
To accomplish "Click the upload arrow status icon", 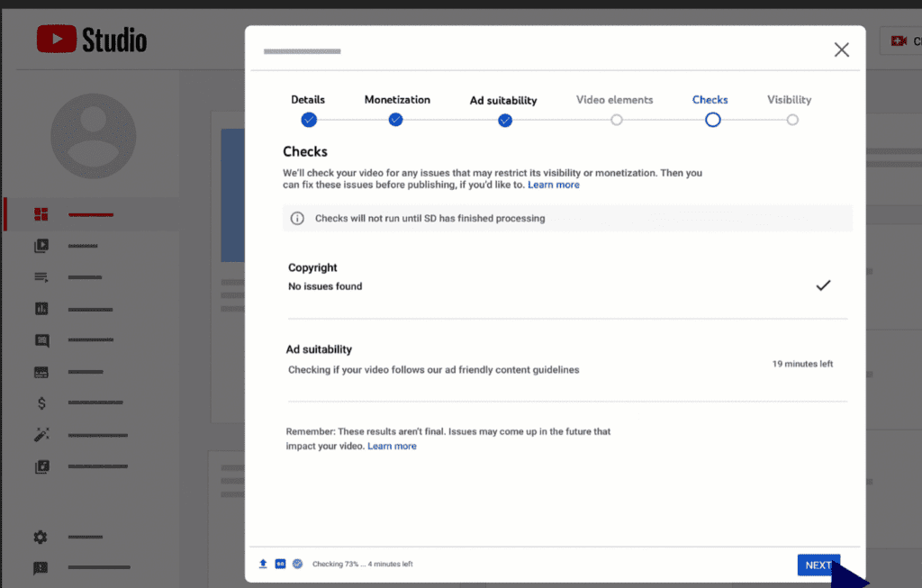I will pyautogui.click(x=263, y=564).
